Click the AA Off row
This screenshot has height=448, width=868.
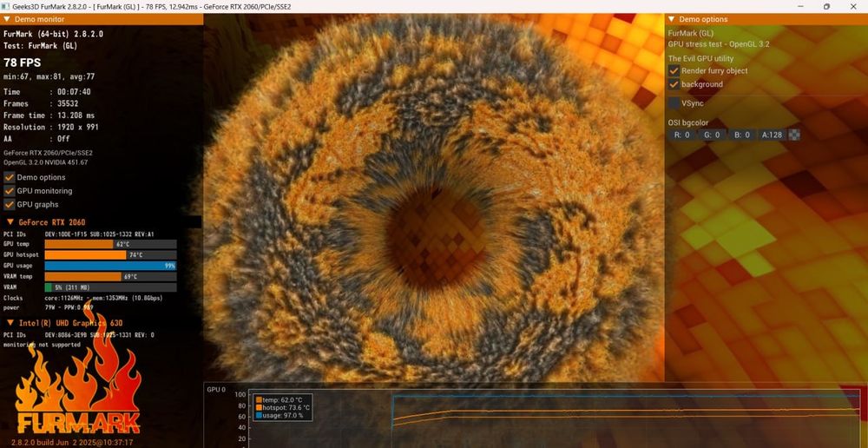pyautogui.click(x=36, y=138)
